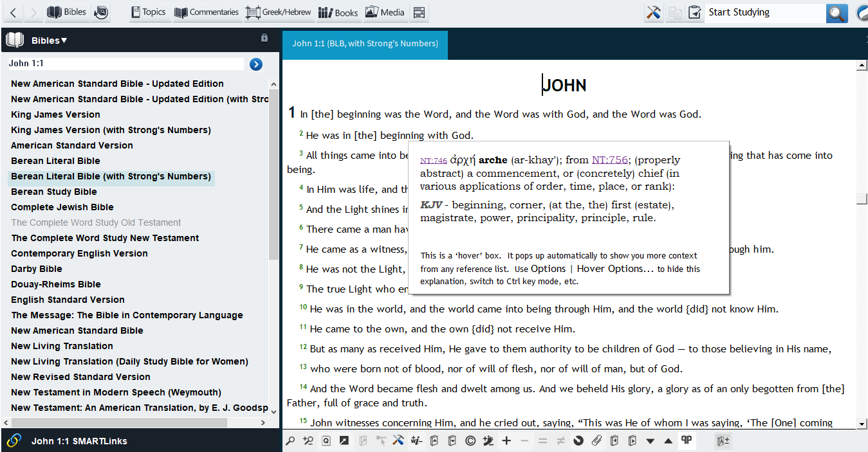Toggle the panel lock icon
Image resolution: width=868 pixels, height=452 pixels.
(264, 38)
